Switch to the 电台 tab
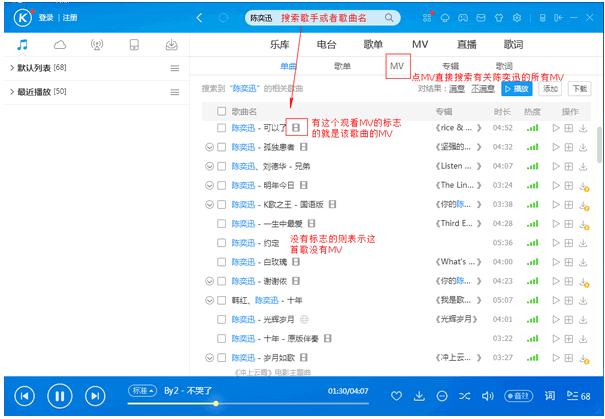 click(326, 45)
